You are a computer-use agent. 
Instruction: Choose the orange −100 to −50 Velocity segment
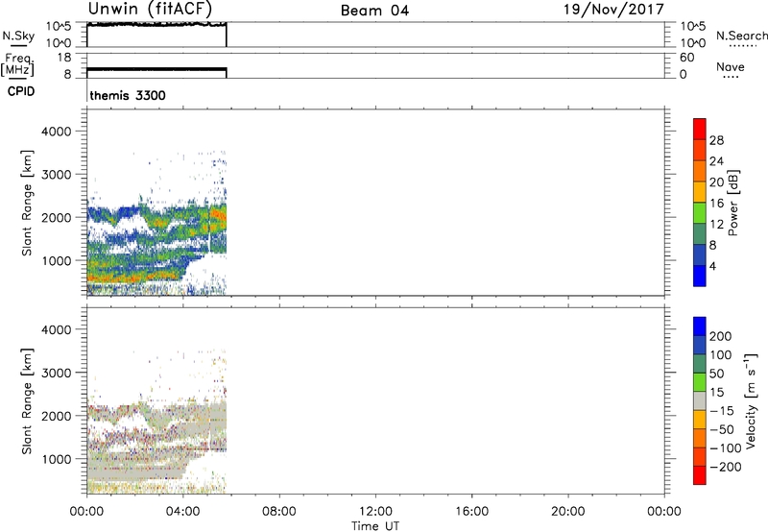pyautogui.click(x=700, y=438)
